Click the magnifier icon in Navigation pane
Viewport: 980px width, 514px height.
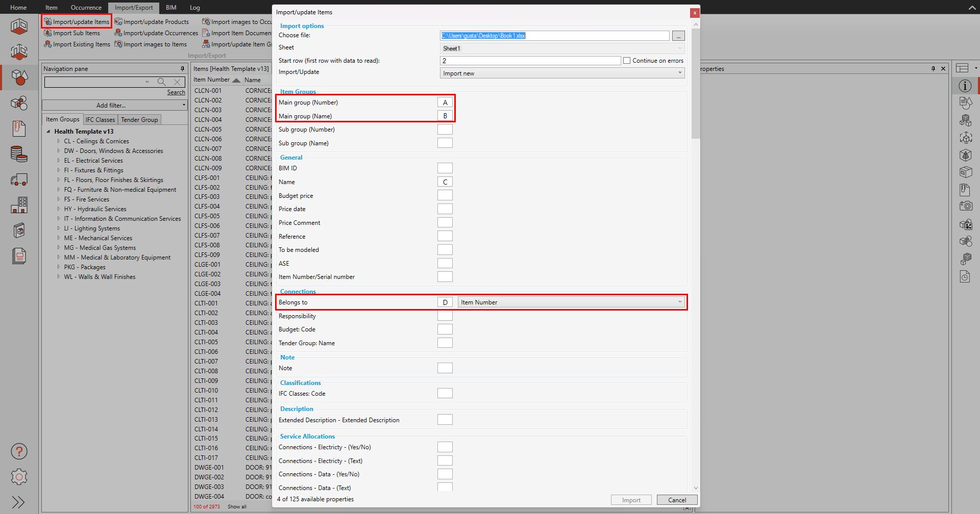tap(161, 82)
